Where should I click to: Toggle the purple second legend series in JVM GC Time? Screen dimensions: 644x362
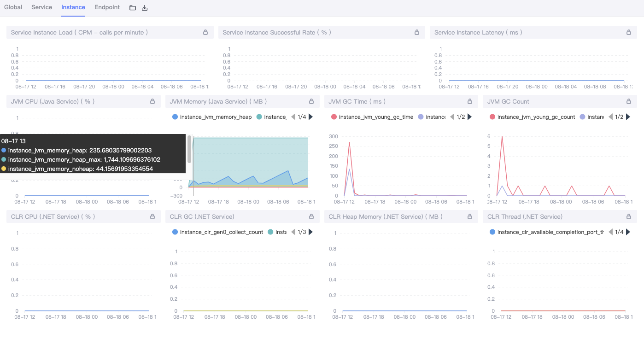[432, 117]
